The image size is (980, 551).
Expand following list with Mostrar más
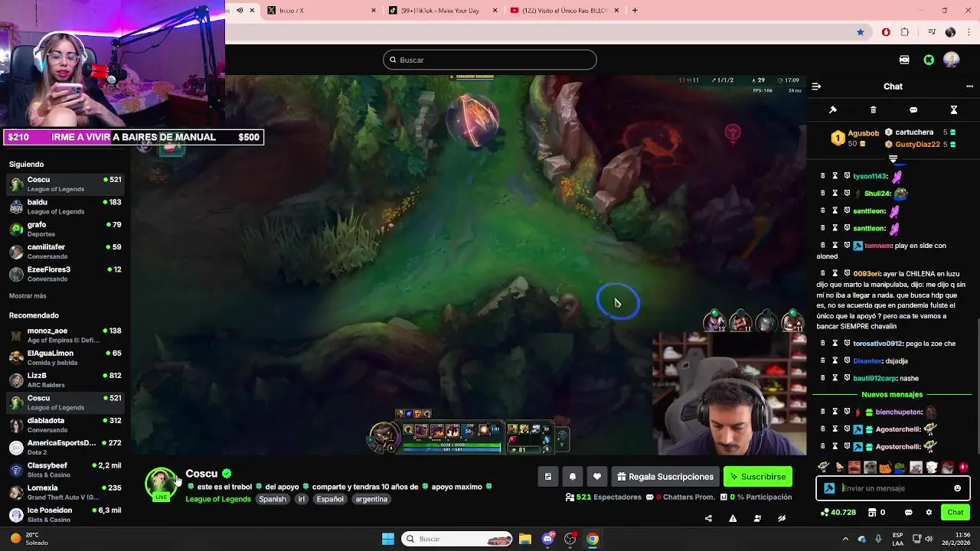28,296
